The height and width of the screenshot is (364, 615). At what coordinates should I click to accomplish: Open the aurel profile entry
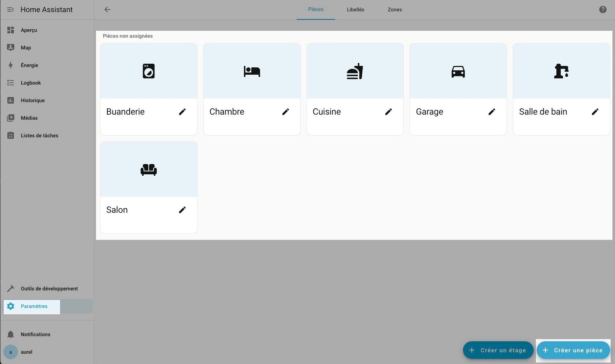(x=47, y=352)
